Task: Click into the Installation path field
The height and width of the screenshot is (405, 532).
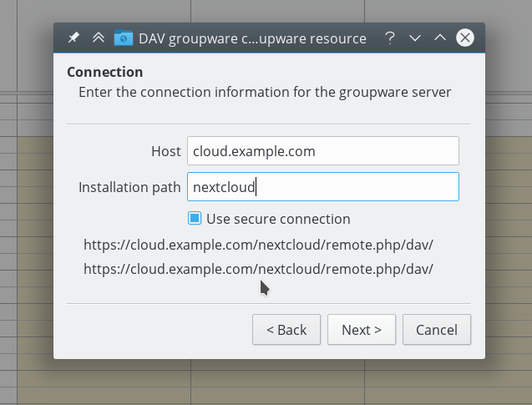Action: click(322, 187)
